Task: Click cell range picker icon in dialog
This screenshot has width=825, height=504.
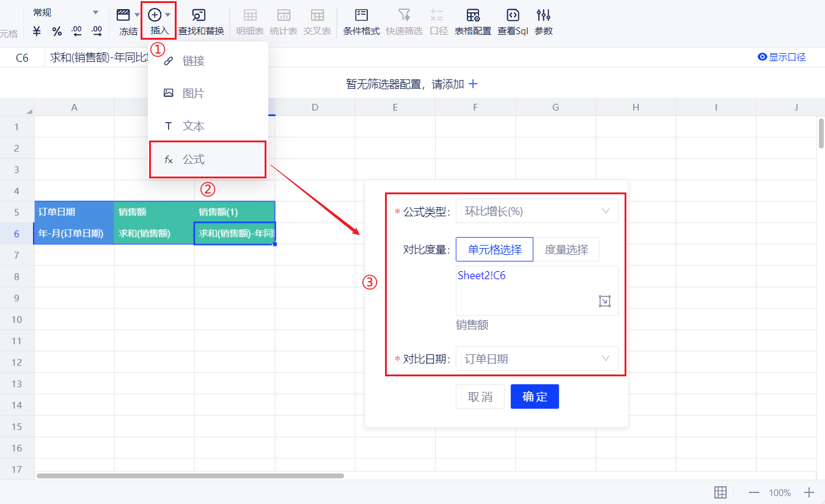Action: [604, 301]
